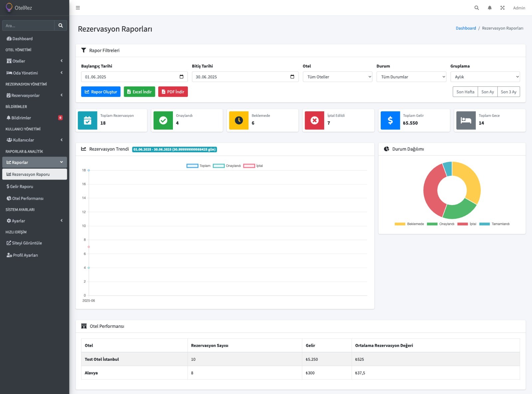The width and height of the screenshot is (532, 394).
Task: Expand the Oda Yönetimi sidebar menu
Action: pos(35,73)
